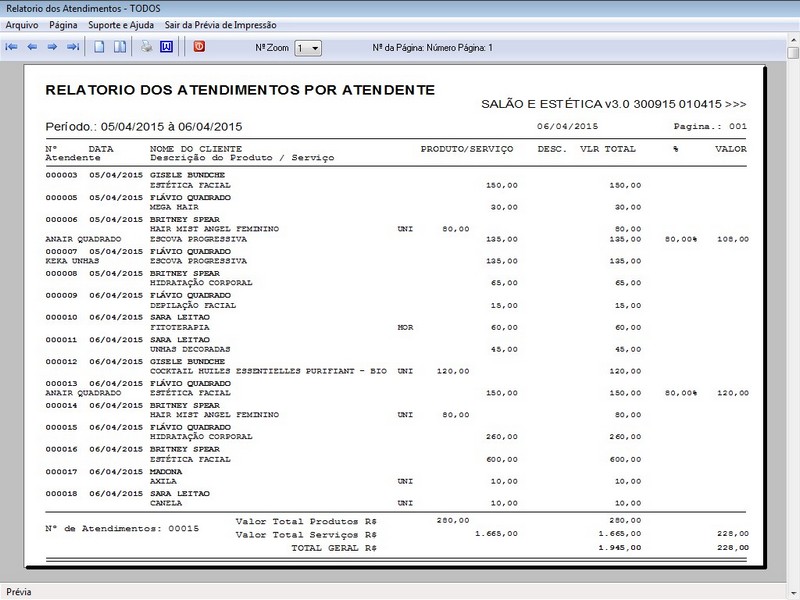Export report using the Word icon
The width and height of the screenshot is (800, 600).
pyautogui.click(x=166, y=47)
